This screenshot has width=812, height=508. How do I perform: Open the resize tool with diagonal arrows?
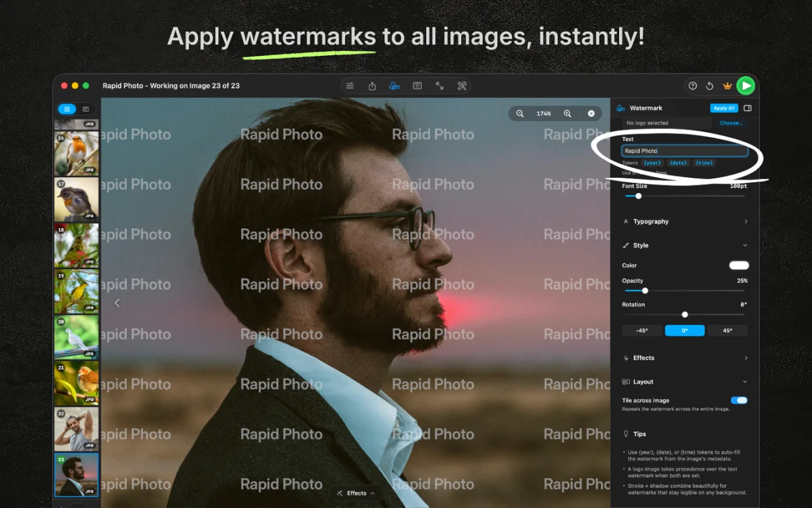coord(440,86)
